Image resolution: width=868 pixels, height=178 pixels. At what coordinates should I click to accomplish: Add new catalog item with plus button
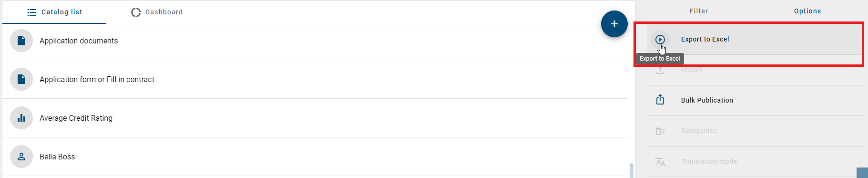coord(614,24)
